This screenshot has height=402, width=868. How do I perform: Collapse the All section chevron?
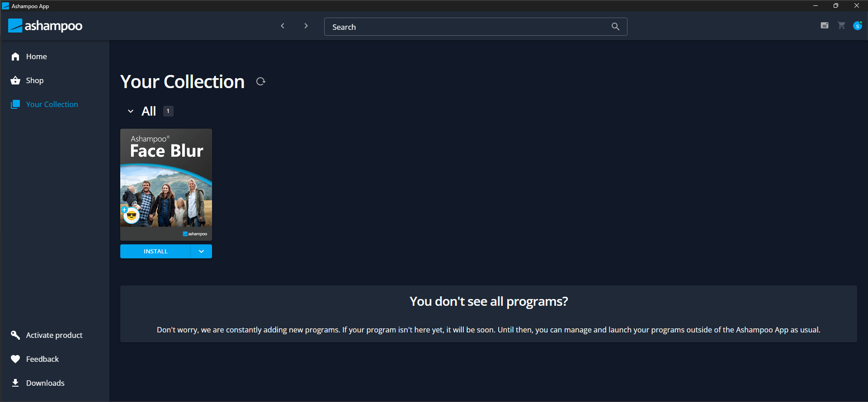pyautogui.click(x=131, y=111)
